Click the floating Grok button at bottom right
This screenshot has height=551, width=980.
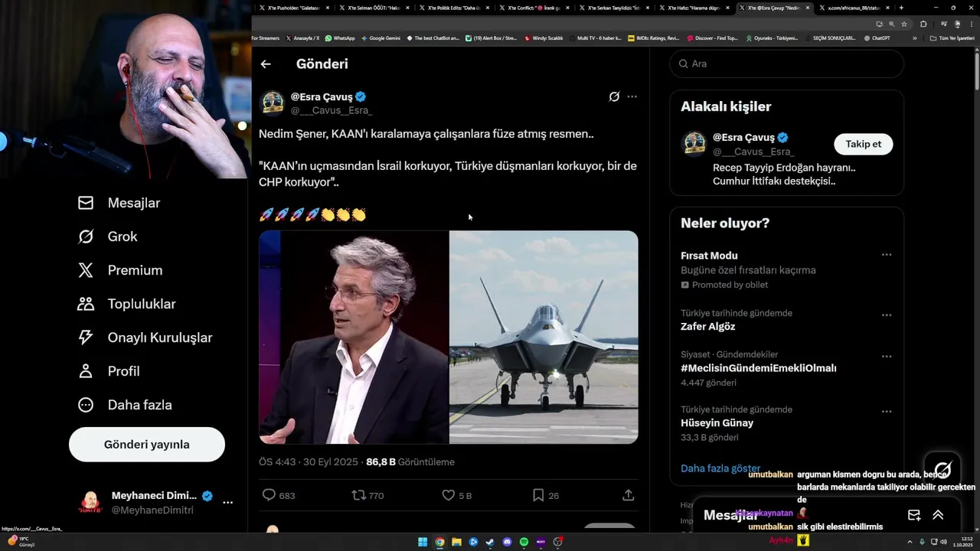click(x=942, y=470)
